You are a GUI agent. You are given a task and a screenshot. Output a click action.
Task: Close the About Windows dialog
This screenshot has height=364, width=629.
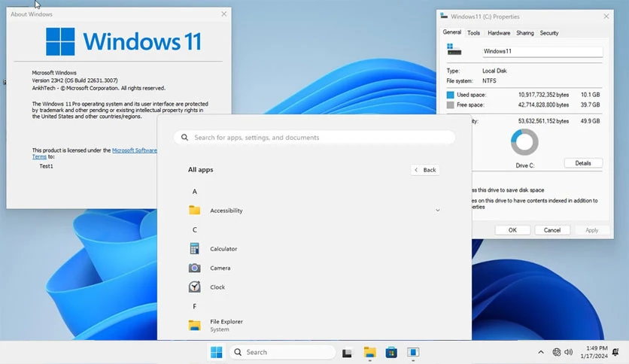[x=224, y=14]
